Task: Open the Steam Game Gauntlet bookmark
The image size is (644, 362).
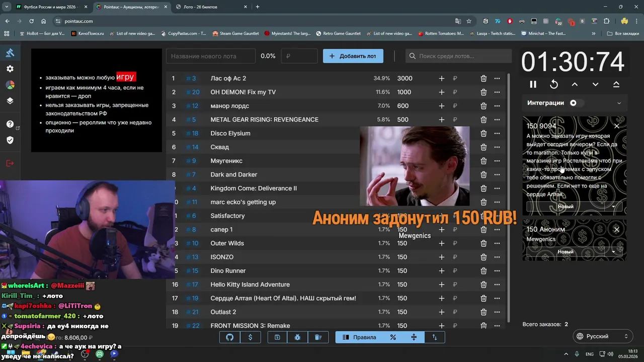Action: point(235,34)
